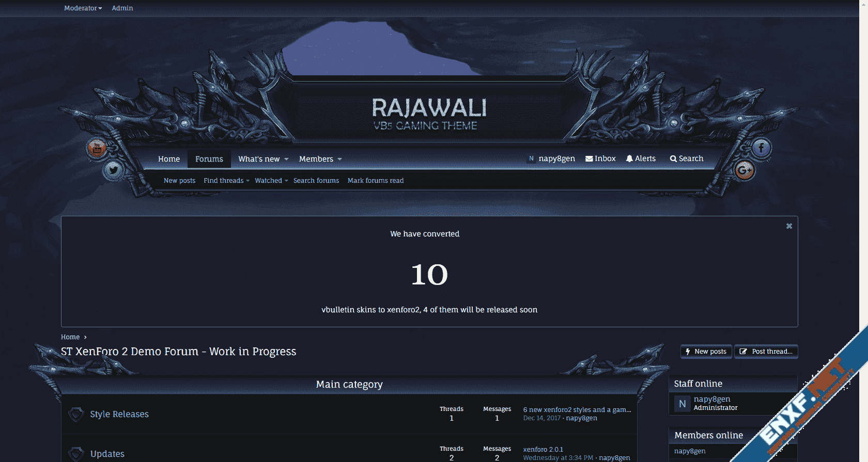Open the Search magnifier link
868x462 pixels.
pyautogui.click(x=687, y=158)
